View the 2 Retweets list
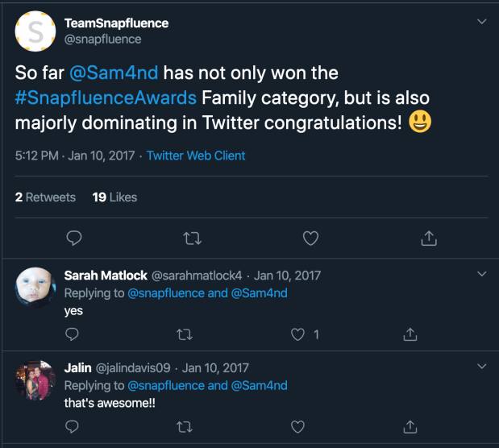 [45, 197]
